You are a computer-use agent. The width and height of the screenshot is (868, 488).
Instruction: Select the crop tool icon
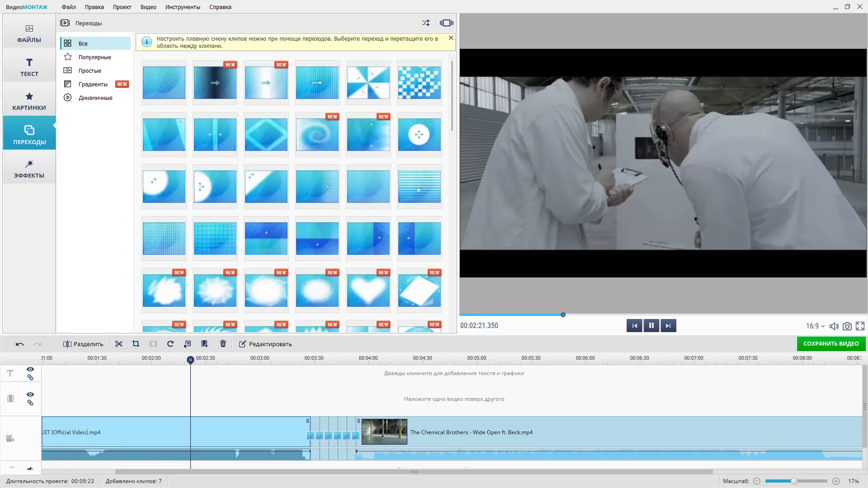pyautogui.click(x=136, y=344)
